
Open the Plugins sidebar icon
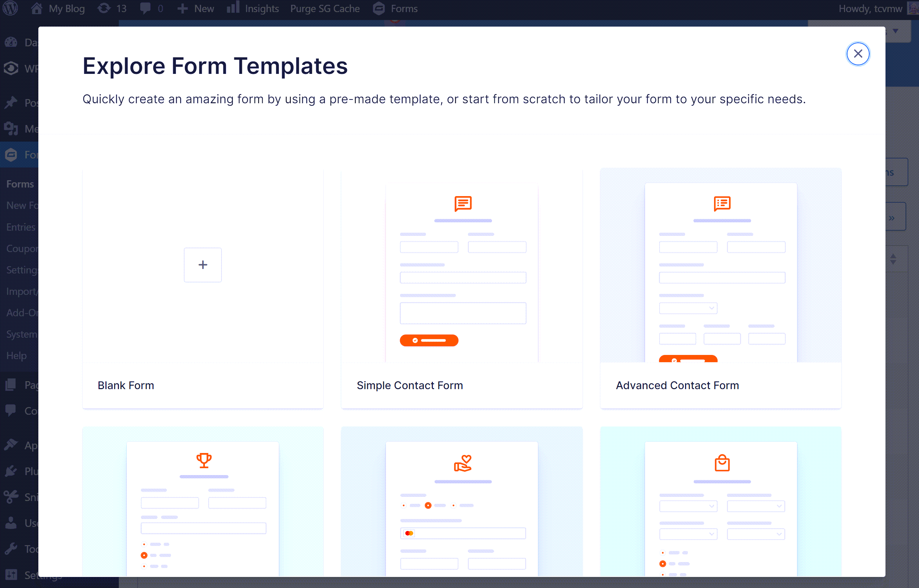11,471
